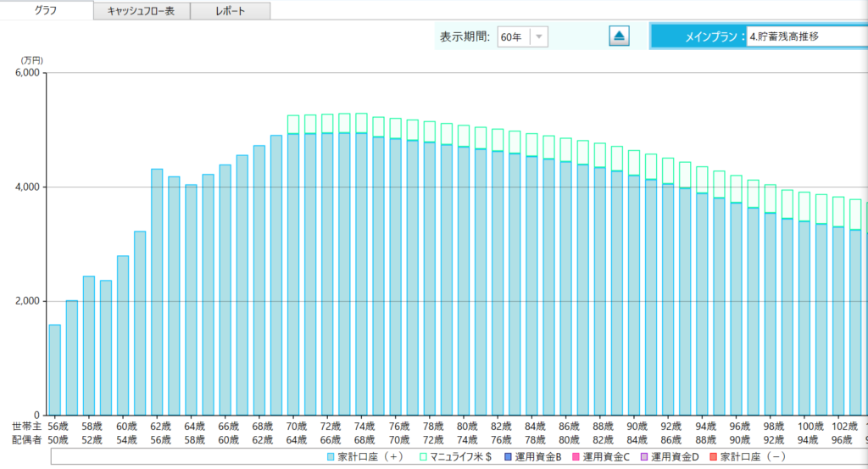Click the 運用資金B legend square

[x=506, y=457]
